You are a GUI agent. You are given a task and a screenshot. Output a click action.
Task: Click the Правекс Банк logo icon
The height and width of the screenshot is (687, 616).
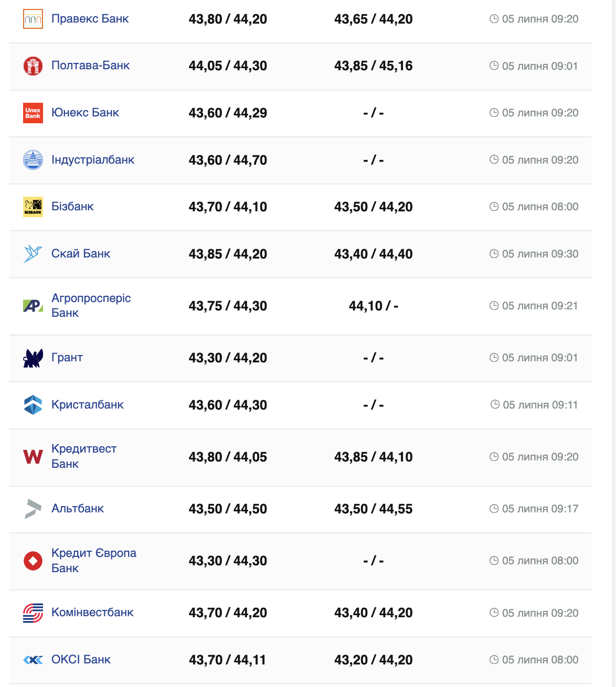point(33,19)
